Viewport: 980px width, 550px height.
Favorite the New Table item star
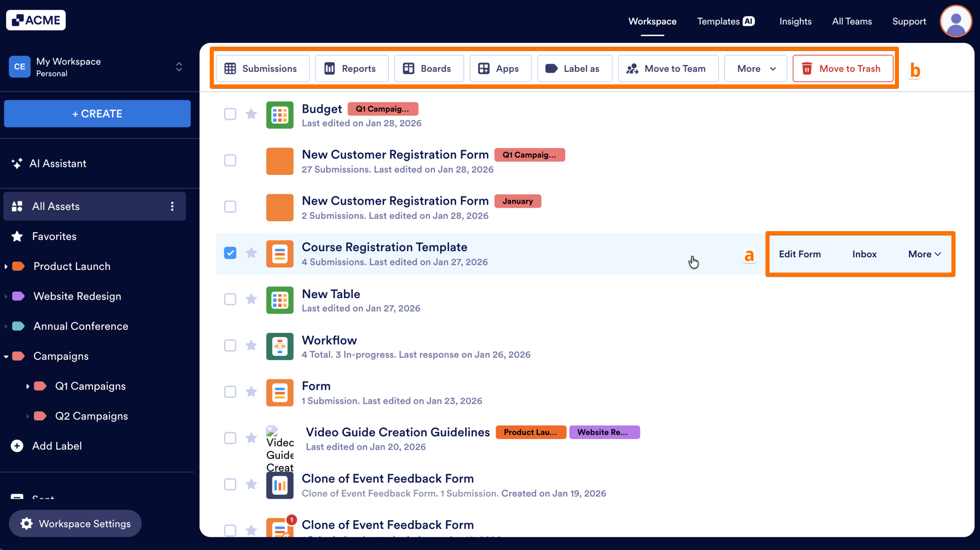pyautogui.click(x=251, y=299)
